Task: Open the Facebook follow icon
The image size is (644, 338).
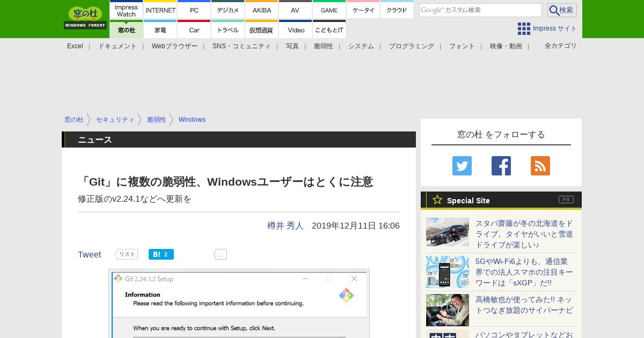Action: coord(501,166)
